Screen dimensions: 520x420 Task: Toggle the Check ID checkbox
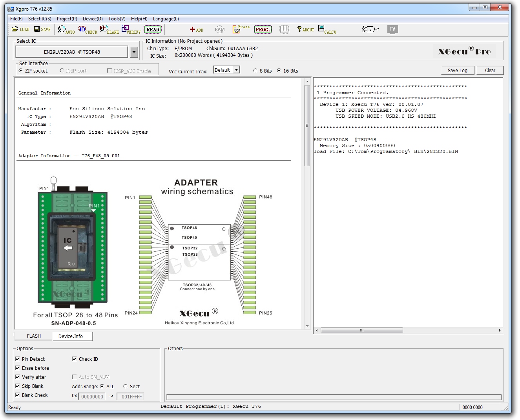pyautogui.click(x=74, y=359)
